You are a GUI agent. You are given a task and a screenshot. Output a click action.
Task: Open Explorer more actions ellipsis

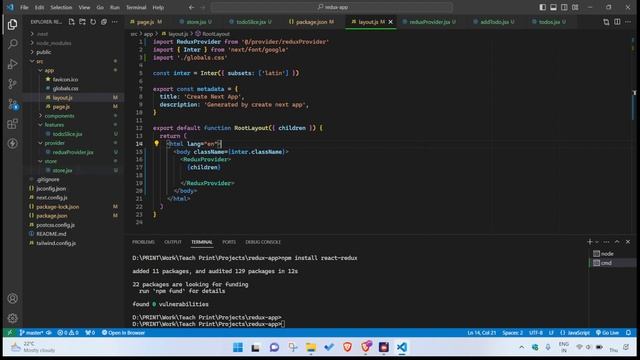point(115,22)
